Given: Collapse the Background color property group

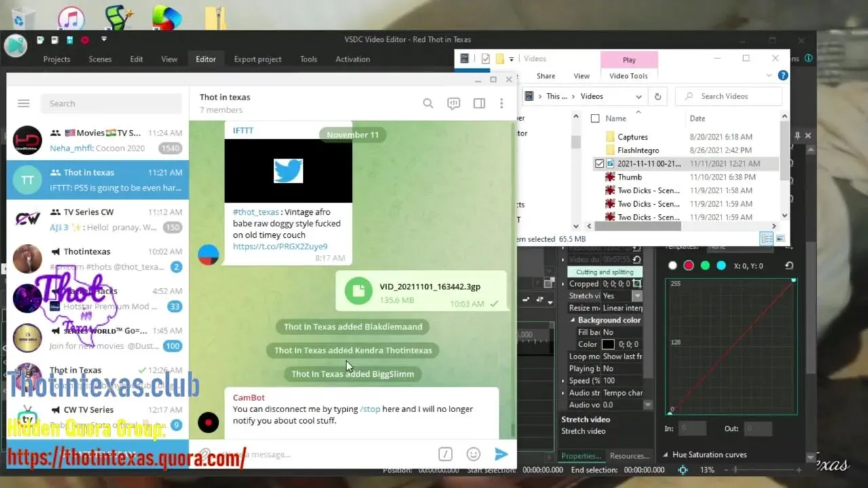Looking at the screenshot, I should click(572, 320).
